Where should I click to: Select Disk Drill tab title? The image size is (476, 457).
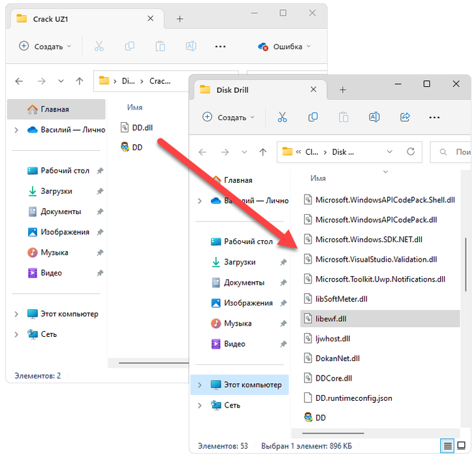coord(232,90)
